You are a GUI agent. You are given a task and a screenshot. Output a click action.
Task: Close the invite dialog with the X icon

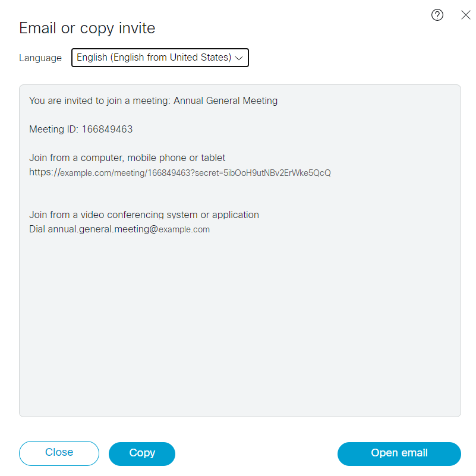466,15
